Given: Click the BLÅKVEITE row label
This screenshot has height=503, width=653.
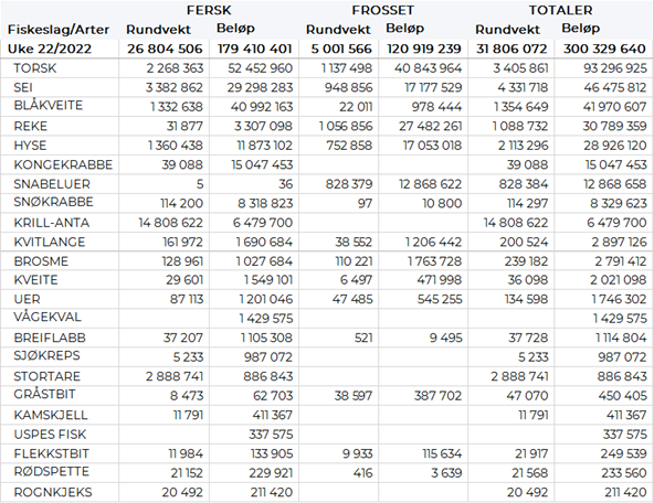Looking at the screenshot, I should click(x=48, y=106).
